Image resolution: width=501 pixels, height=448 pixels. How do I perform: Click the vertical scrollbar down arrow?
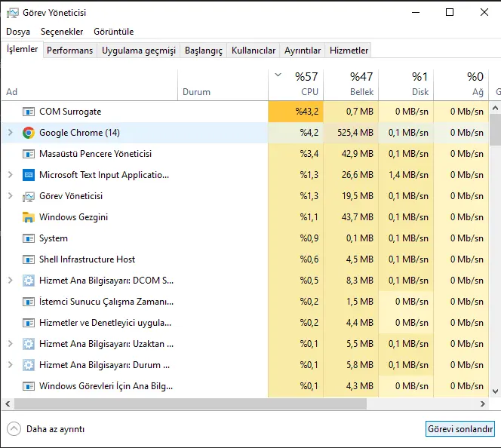pos(495,391)
